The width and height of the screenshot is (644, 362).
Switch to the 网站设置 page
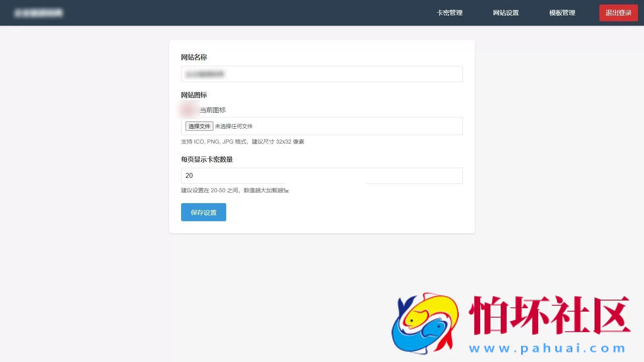pos(506,12)
